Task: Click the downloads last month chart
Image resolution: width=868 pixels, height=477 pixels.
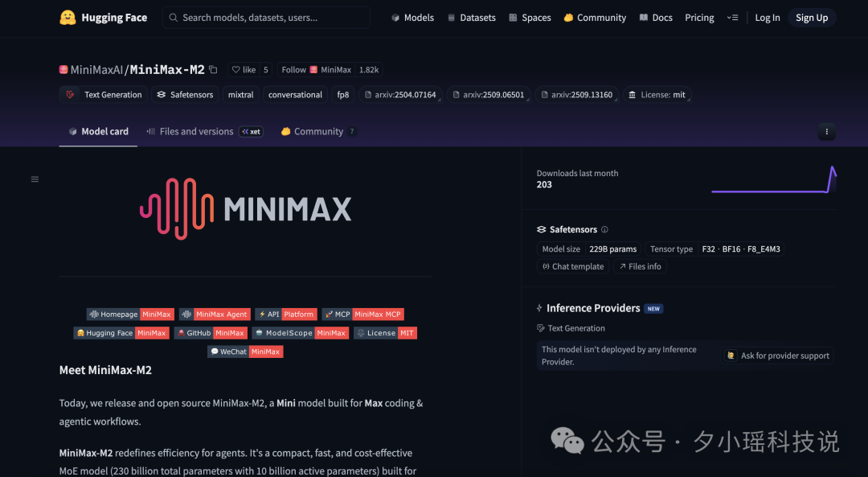Action: coord(773,179)
